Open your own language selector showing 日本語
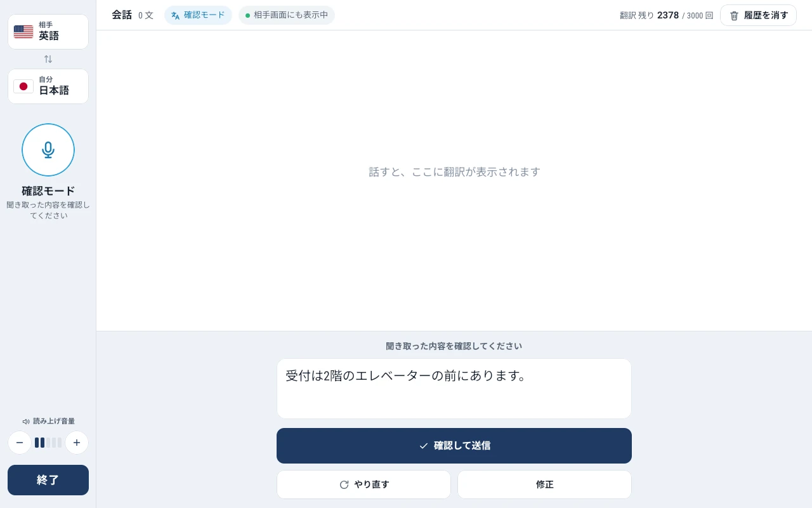 pyautogui.click(x=48, y=86)
